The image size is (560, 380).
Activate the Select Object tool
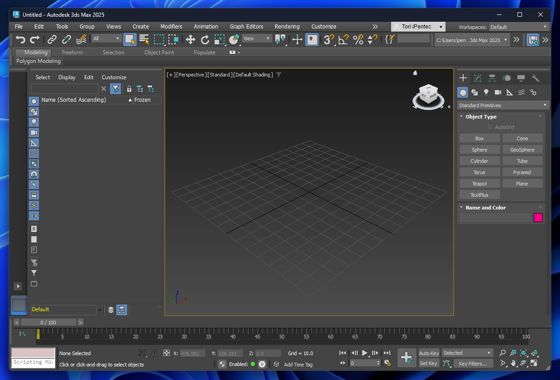[130, 39]
